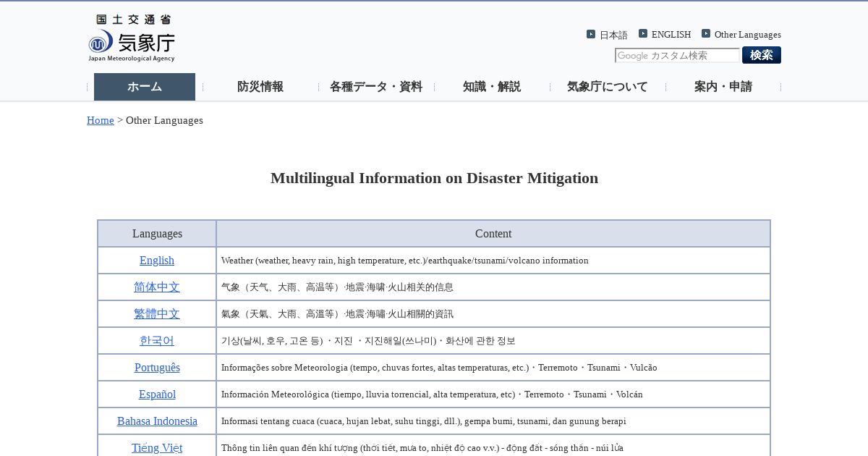The image size is (868, 456).
Task: Open the Bahasa Indonesia language page
Action: coord(157,421)
